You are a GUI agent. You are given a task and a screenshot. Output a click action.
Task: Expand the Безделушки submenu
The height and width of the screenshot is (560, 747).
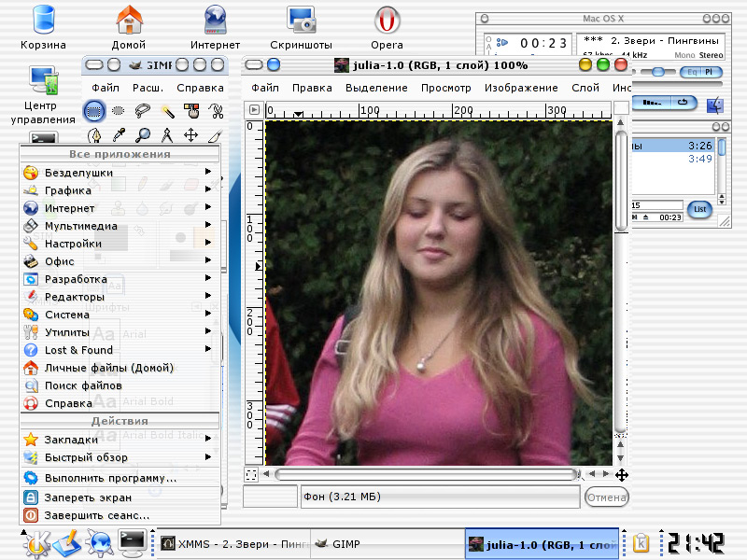120,173
